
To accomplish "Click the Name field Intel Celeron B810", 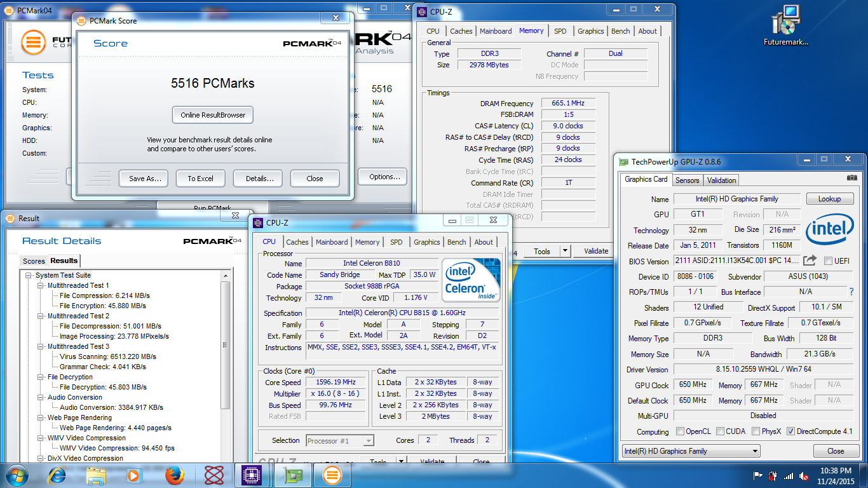I will 372,263.
